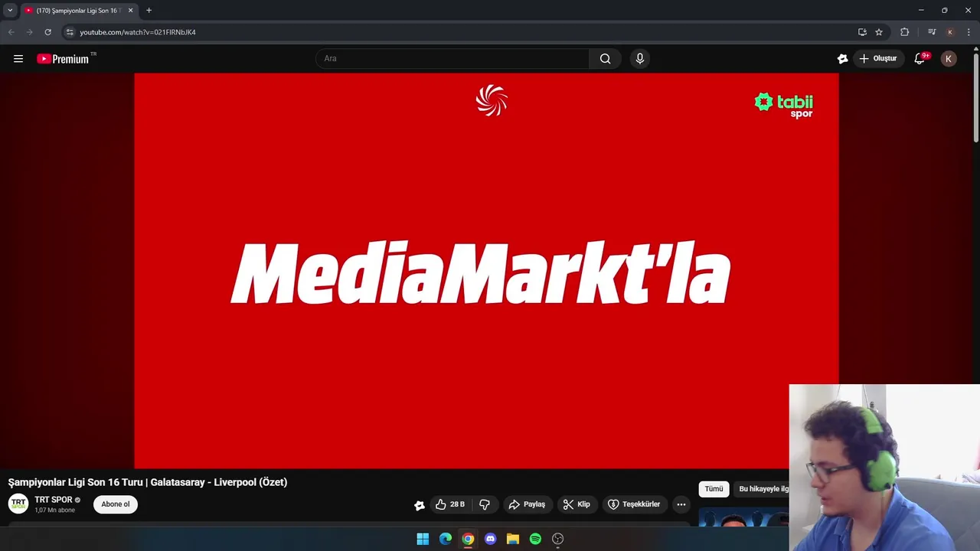
Task: Open the tab search dropdown arrow
Action: [10, 11]
